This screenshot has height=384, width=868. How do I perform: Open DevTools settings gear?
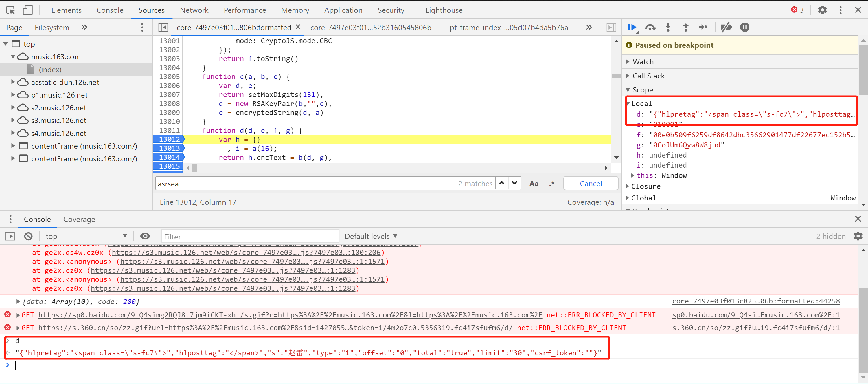822,10
